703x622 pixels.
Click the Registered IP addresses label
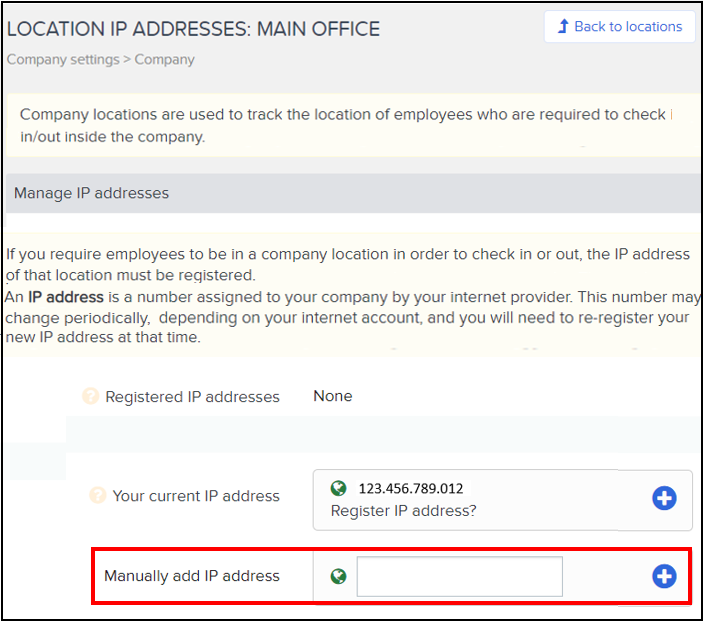[192, 397]
